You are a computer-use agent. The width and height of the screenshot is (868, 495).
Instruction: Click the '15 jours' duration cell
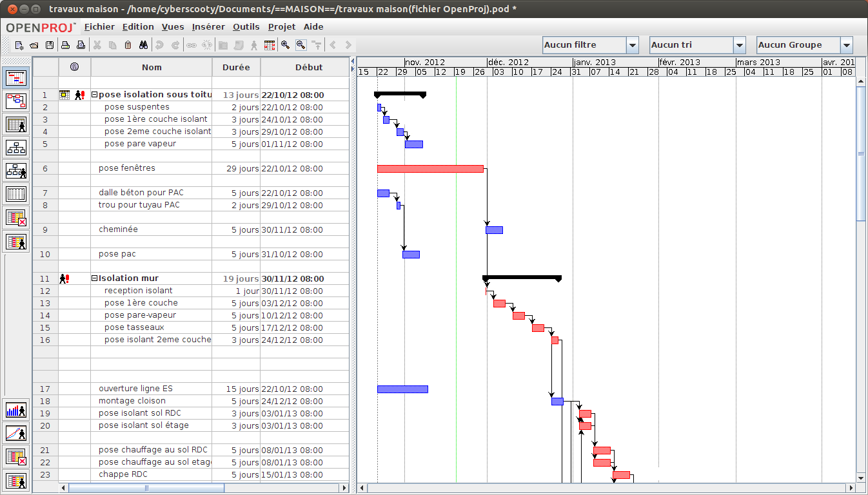tap(236, 389)
